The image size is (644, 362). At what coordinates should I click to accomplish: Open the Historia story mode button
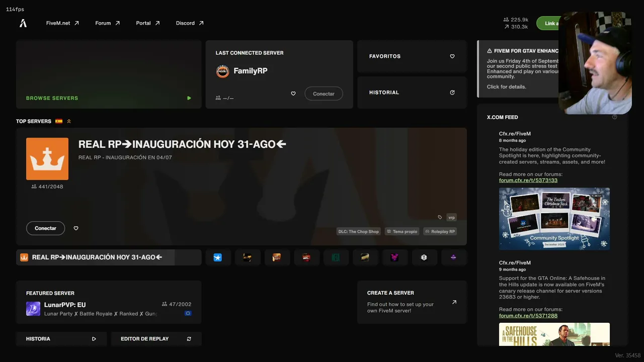pos(61,339)
